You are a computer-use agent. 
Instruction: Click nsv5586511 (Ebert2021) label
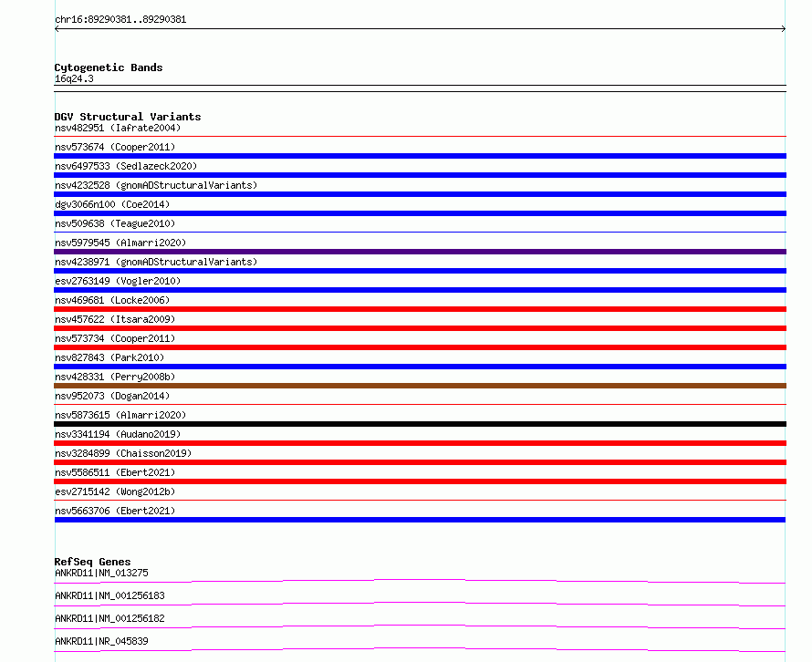(x=115, y=472)
